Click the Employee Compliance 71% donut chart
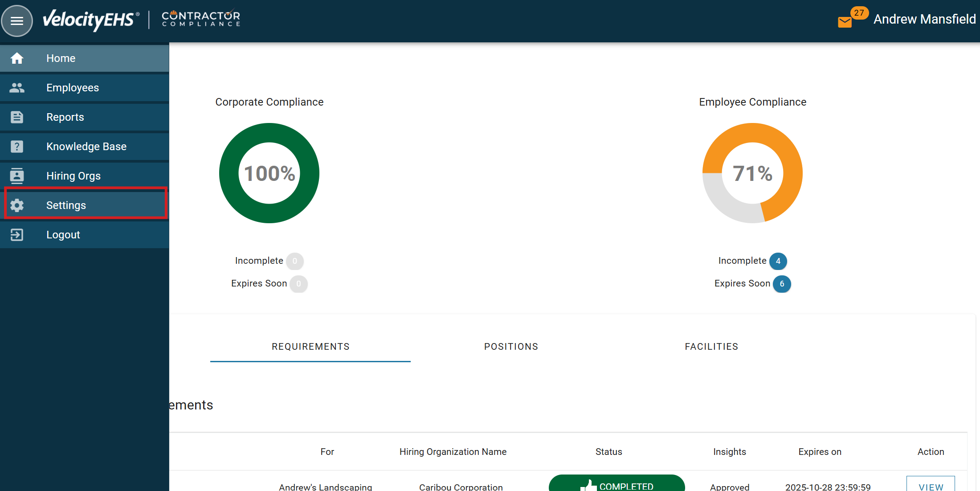Viewport: 980px width, 491px height. [752, 173]
